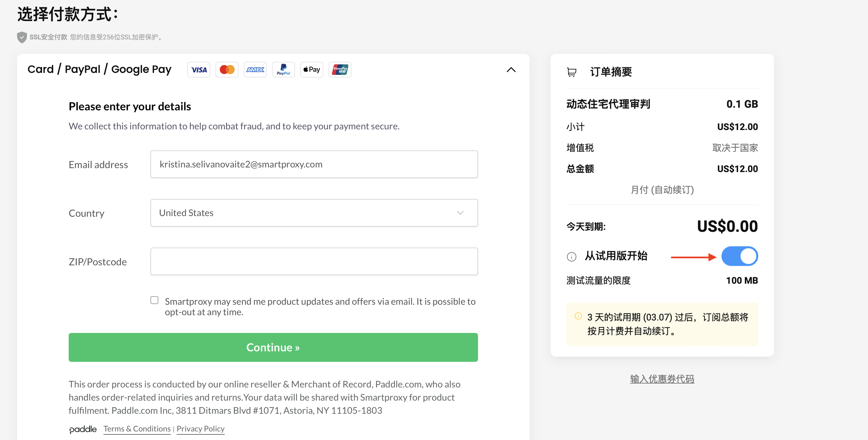Click the Visa card icon
Viewport: 868px width, 440px height.
(199, 70)
